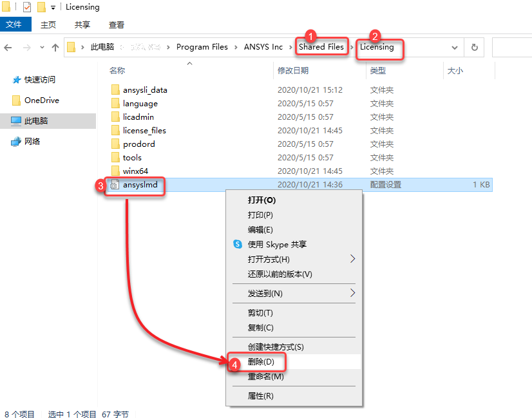Choose 编辑(E) from context menu

(x=294, y=230)
